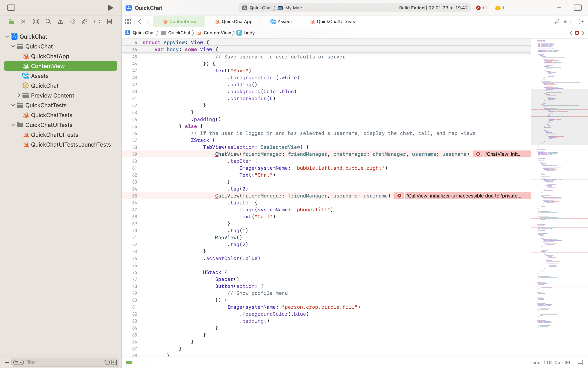Run the QuickChat build

pyautogui.click(x=110, y=8)
